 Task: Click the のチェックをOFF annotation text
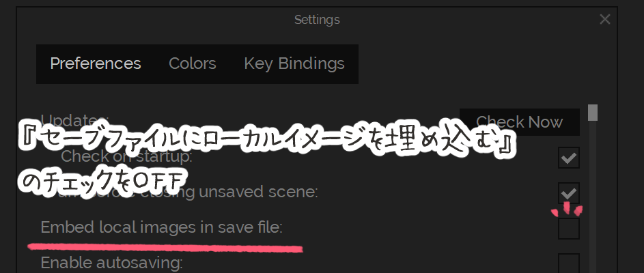pos(102,181)
